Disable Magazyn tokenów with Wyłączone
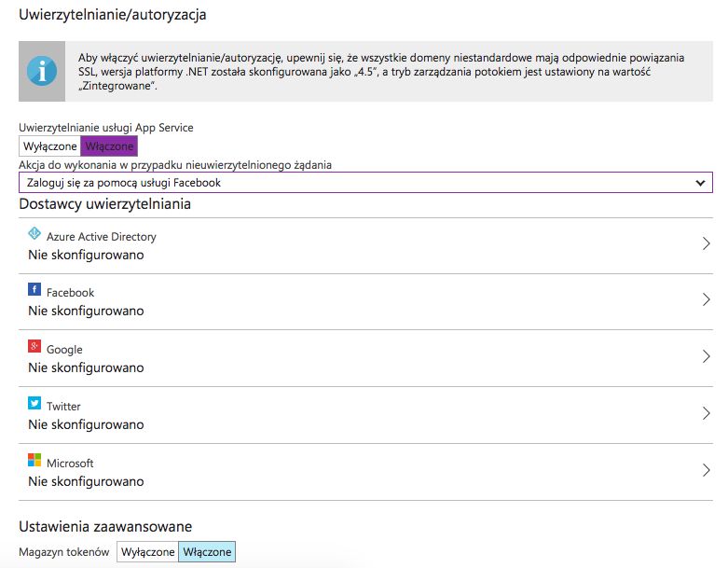Viewport: 728px width, 568px height. 147,552
